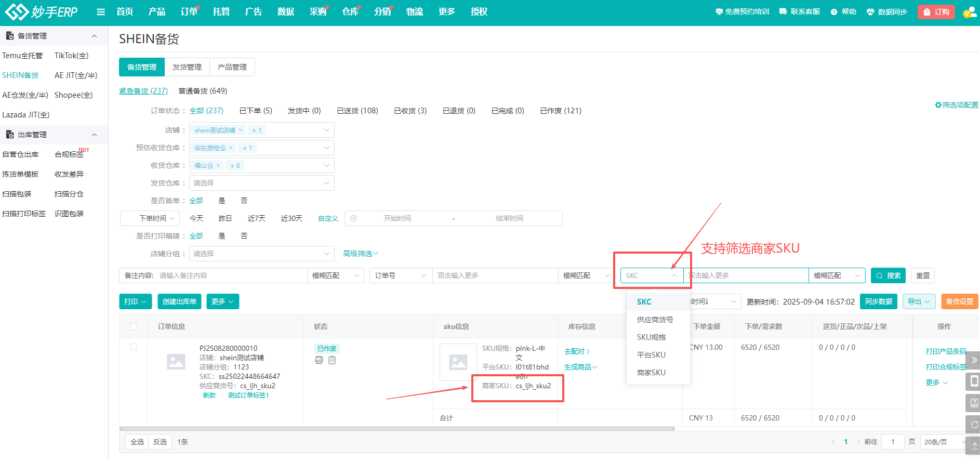Open the 订单 top menu
Image resolution: width=980 pixels, height=461 pixels.
tap(189, 11)
